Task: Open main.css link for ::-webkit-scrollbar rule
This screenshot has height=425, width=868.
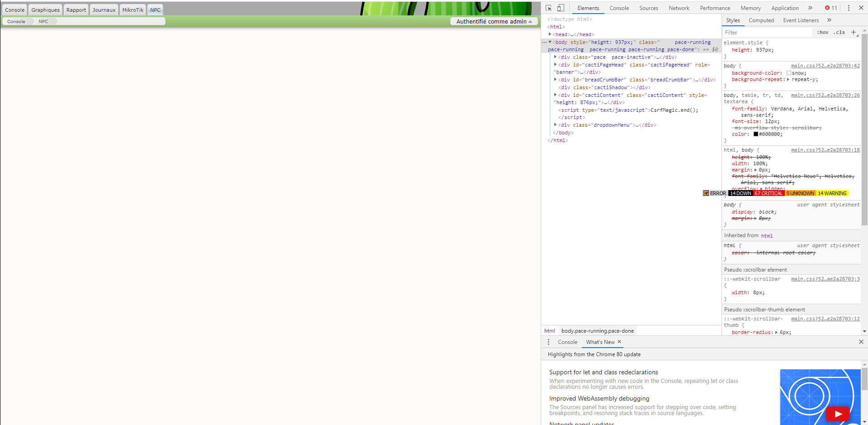Action: pos(825,279)
